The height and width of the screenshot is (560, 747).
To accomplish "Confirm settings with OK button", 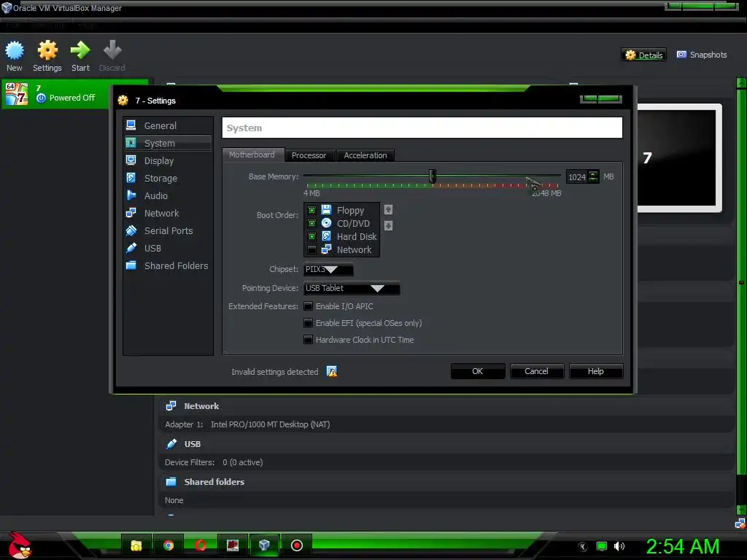I will point(477,371).
